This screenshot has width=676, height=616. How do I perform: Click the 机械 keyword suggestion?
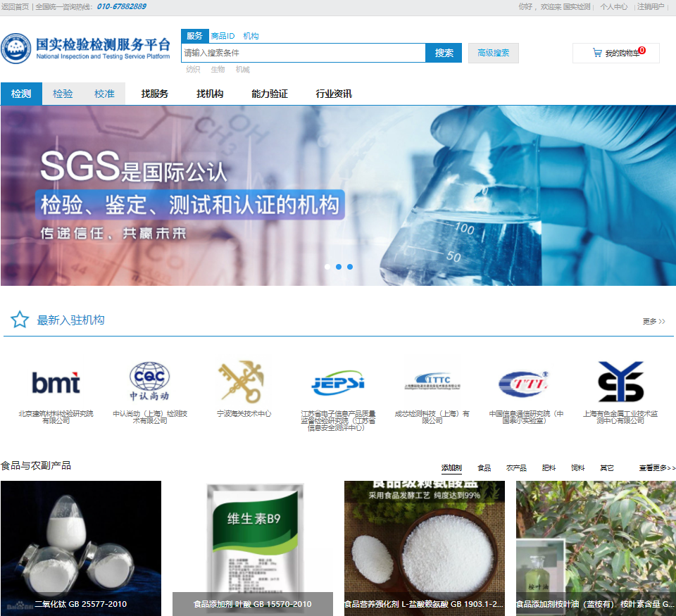pyautogui.click(x=243, y=70)
